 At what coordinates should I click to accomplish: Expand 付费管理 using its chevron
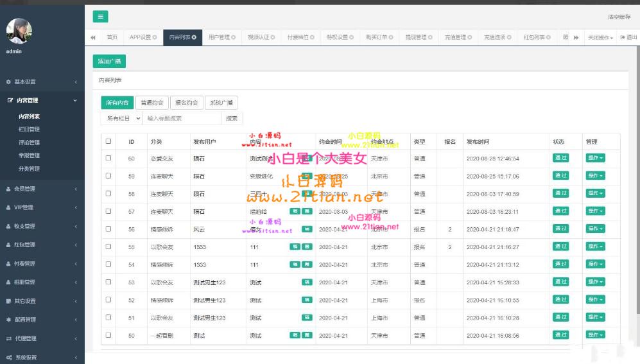(x=76, y=264)
